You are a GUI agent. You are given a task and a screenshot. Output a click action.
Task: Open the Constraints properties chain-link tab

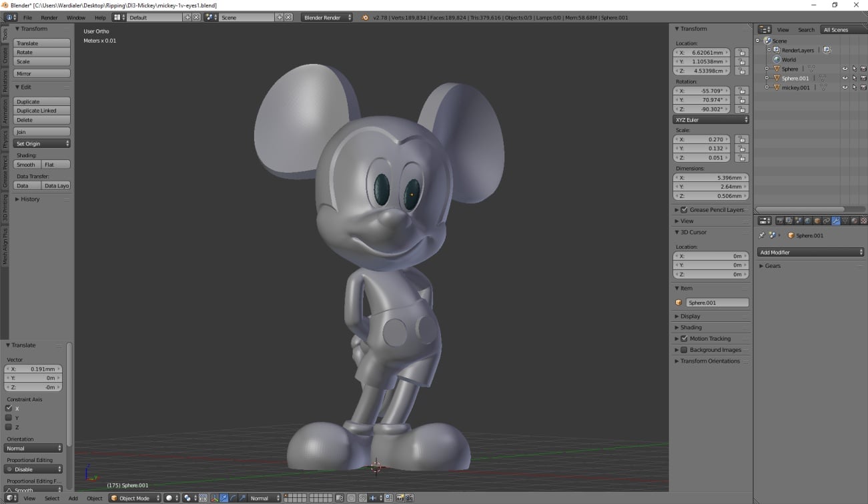827,221
